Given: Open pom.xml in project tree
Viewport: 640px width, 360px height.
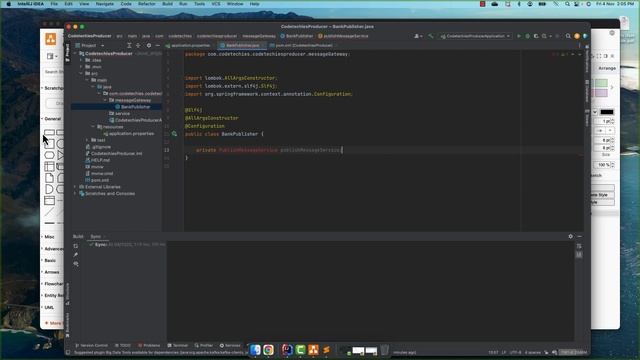Looking at the screenshot, I should pos(97,180).
